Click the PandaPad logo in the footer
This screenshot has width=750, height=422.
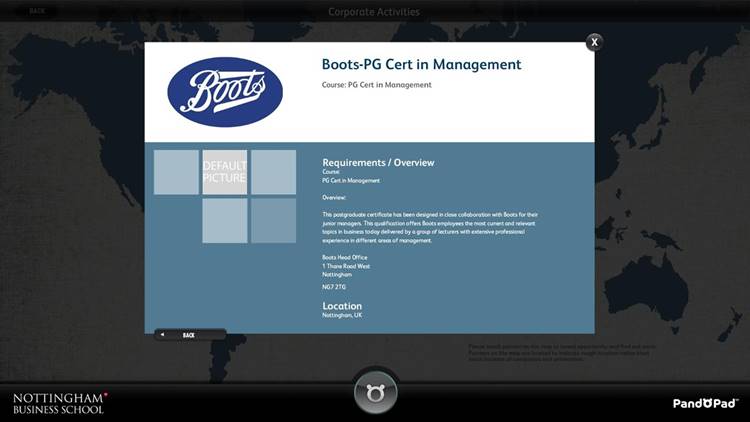[x=705, y=403]
